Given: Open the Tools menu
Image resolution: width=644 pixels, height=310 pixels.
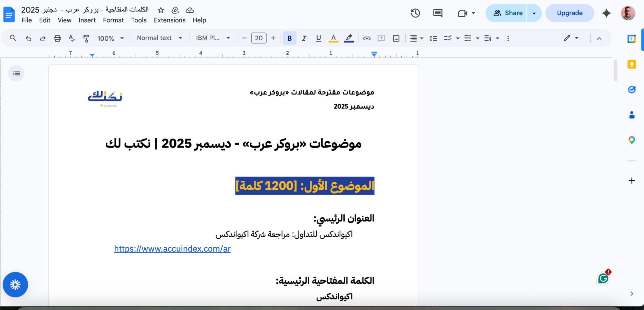Looking at the screenshot, I should coord(139,20).
